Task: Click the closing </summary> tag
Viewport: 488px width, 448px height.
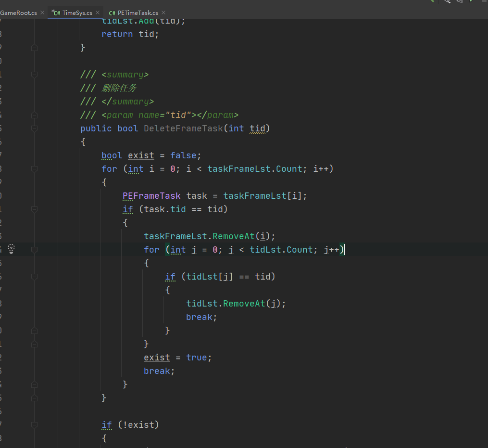Action: (x=127, y=102)
